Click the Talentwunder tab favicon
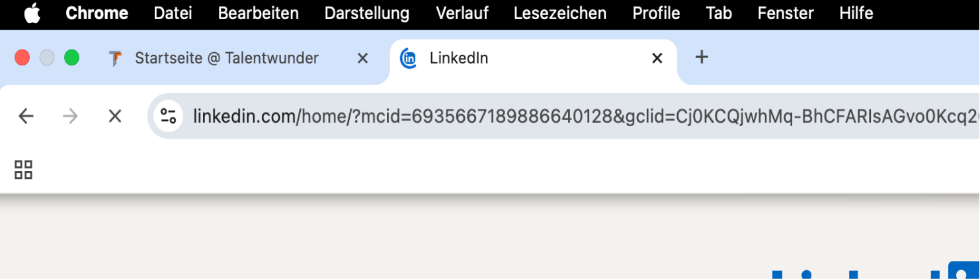 116,59
